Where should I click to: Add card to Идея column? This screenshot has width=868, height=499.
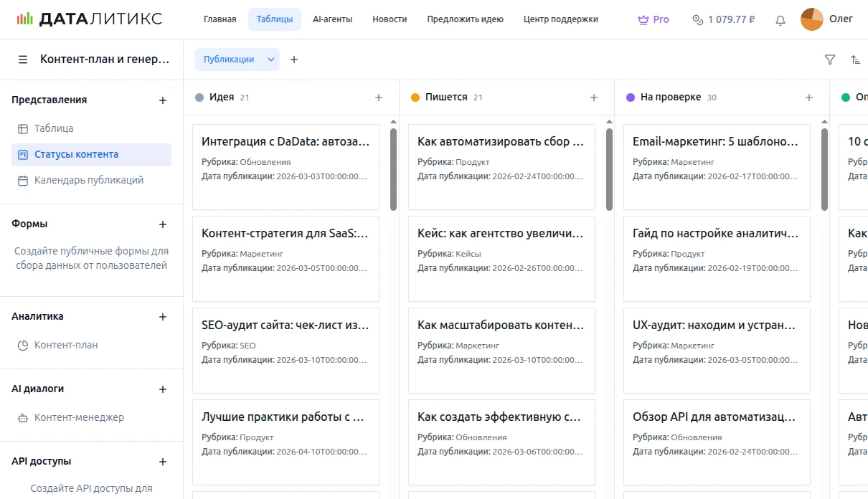[x=379, y=98]
